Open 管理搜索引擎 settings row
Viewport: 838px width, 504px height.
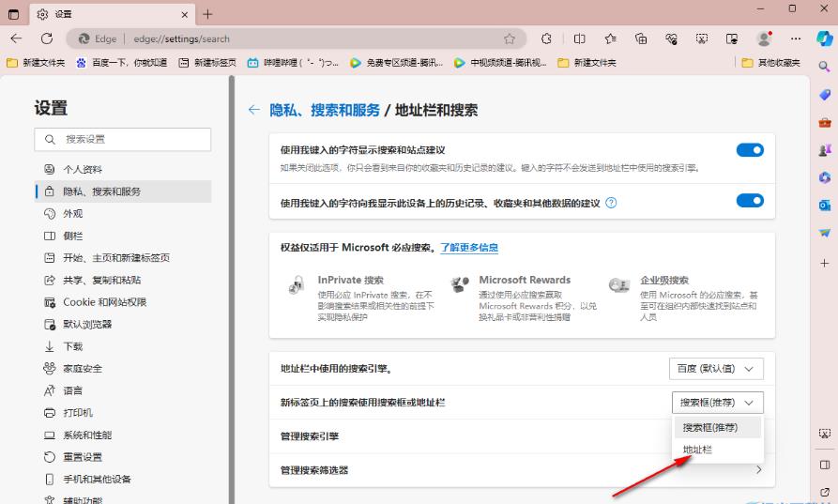point(522,436)
